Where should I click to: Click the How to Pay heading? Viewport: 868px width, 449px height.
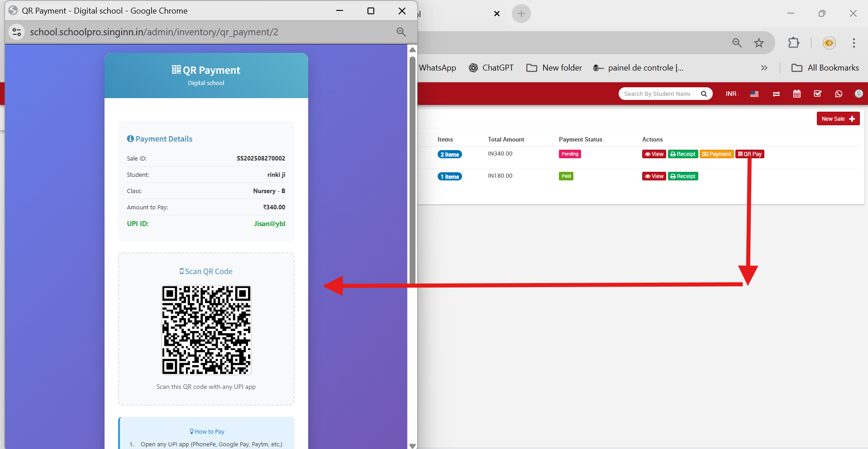click(x=207, y=431)
